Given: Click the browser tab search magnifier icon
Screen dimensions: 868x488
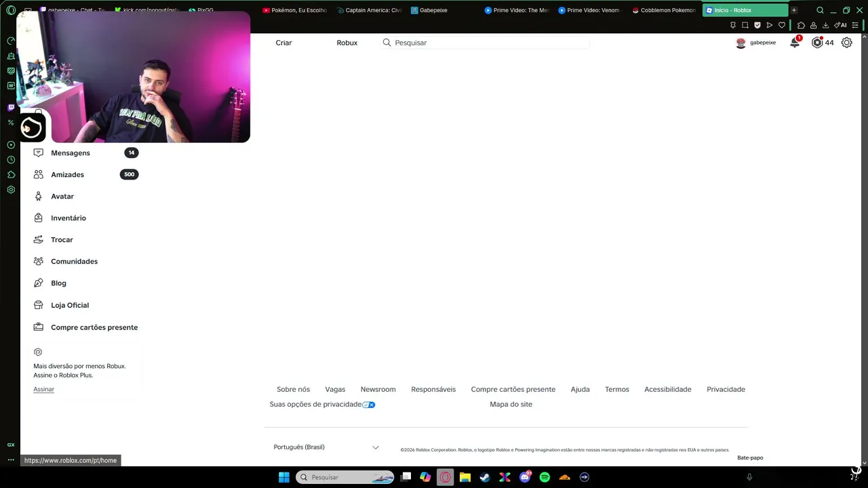Looking at the screenshot, I should pyautogui.click(x=820, y=10).
